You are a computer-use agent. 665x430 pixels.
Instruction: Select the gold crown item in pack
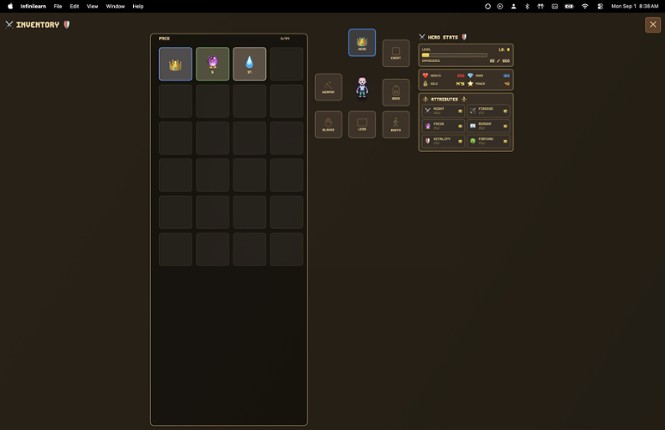(x=175, y=64)
